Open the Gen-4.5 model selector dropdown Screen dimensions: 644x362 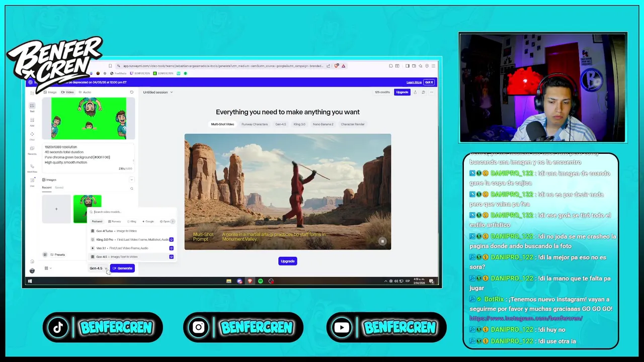pos(98,268)
